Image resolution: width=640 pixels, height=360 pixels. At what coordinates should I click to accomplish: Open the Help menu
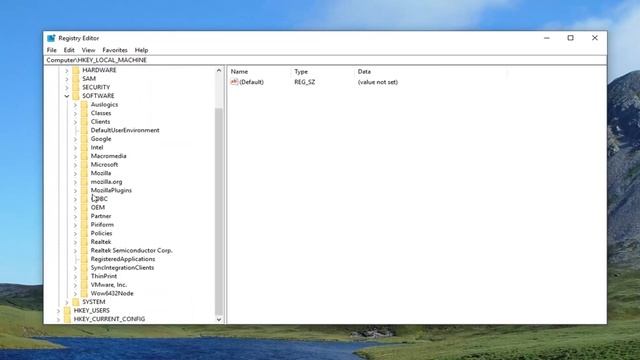(141, 50)
